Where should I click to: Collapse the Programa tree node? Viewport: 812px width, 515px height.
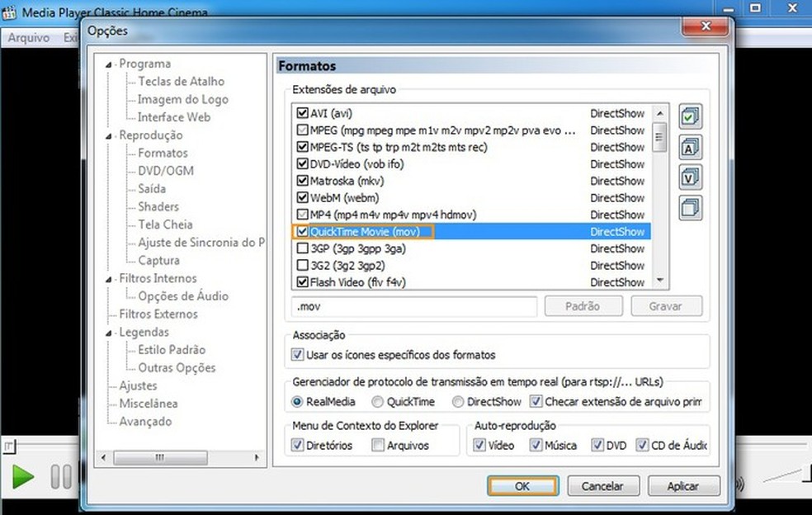tap(108, 64)
